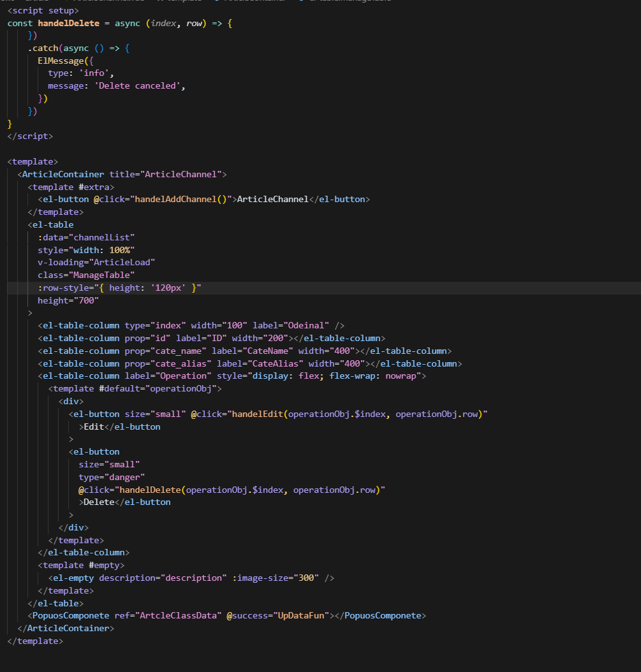Click the "type: 'info'," property line
The height and width of the screenshot is (672, 641).
(81, 73)
